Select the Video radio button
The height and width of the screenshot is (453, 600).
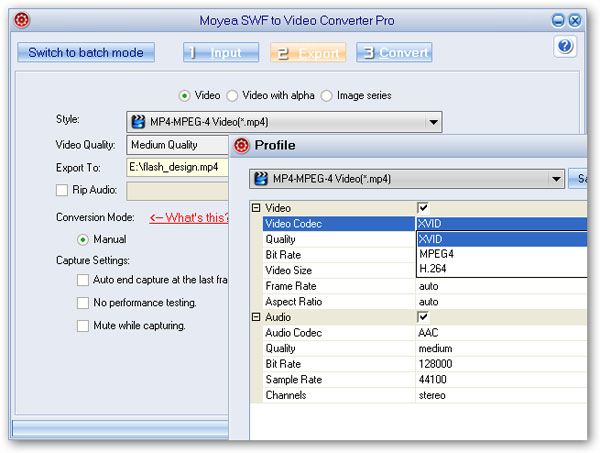coord(184,96)
